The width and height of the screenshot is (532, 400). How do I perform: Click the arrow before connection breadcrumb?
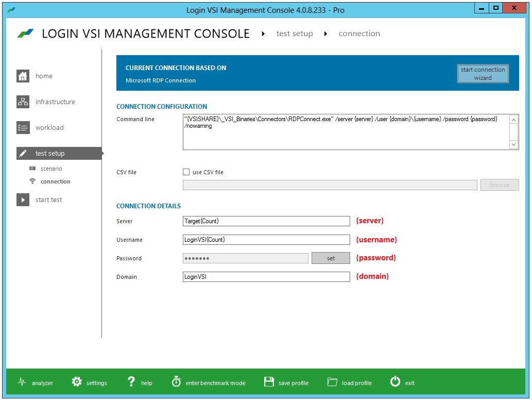(325, 34)
